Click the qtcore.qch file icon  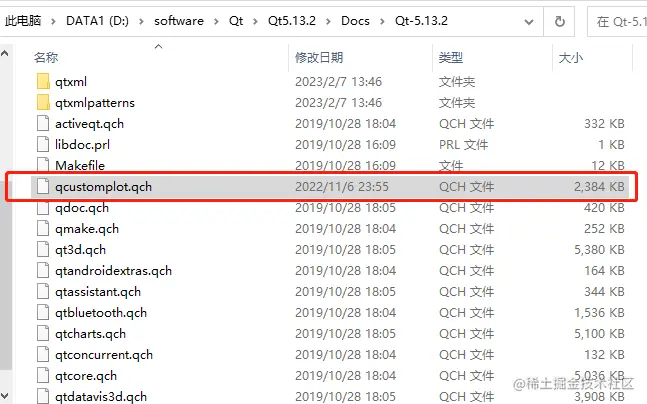click(43, 376)
